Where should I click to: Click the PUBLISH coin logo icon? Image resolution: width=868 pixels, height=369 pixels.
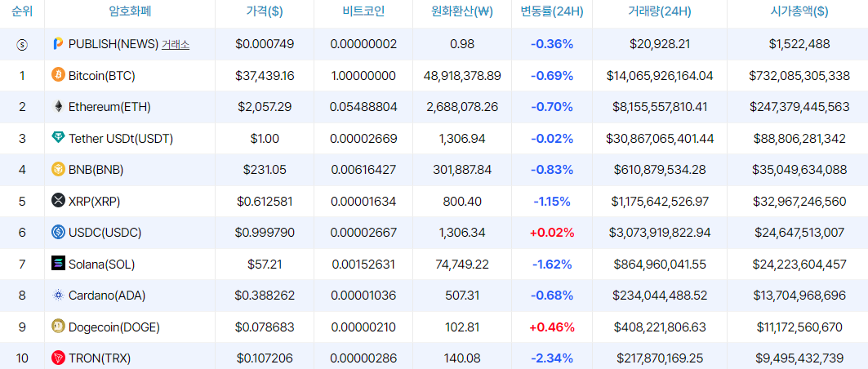pos(58,44)
